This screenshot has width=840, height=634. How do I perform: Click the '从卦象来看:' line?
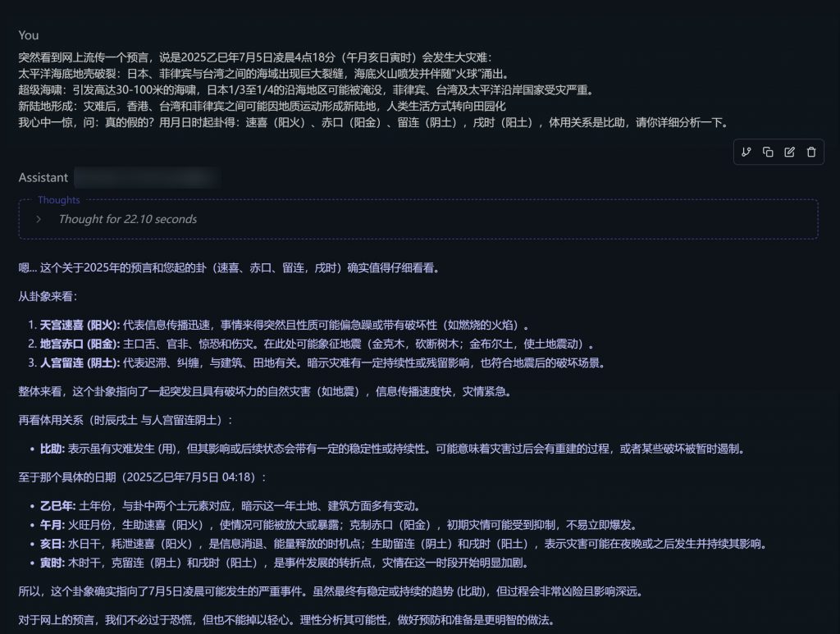(x=48, y=297)
